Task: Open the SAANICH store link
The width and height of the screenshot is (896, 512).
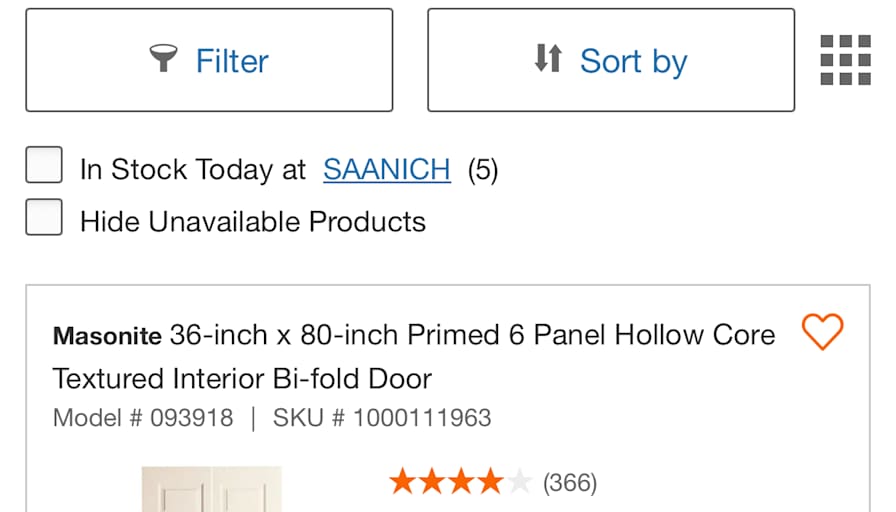Action: [386, 170]
